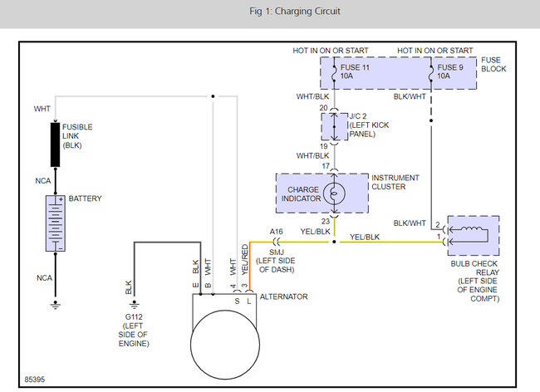Click the black fusible link symbol
The image size is (540, 392).
55,145
